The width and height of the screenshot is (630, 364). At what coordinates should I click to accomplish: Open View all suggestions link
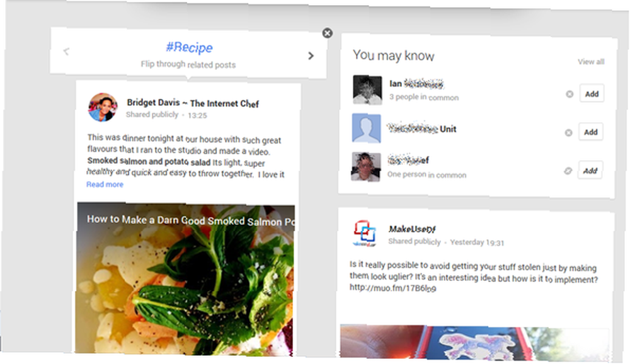click(591, 62)
